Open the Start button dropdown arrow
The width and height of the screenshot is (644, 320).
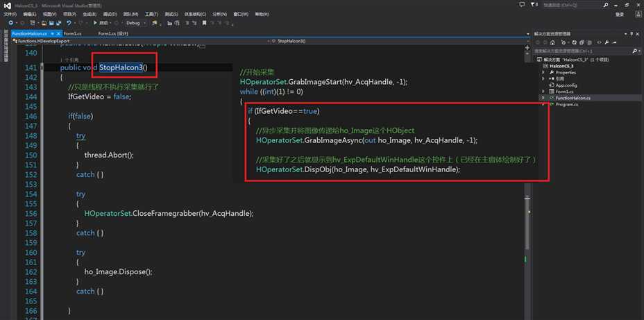pos(110,23)
